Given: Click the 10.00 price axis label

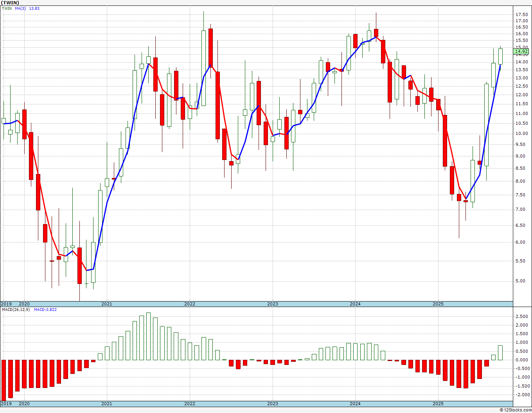Looking at the screenshot, I should (x=521, y=133).
